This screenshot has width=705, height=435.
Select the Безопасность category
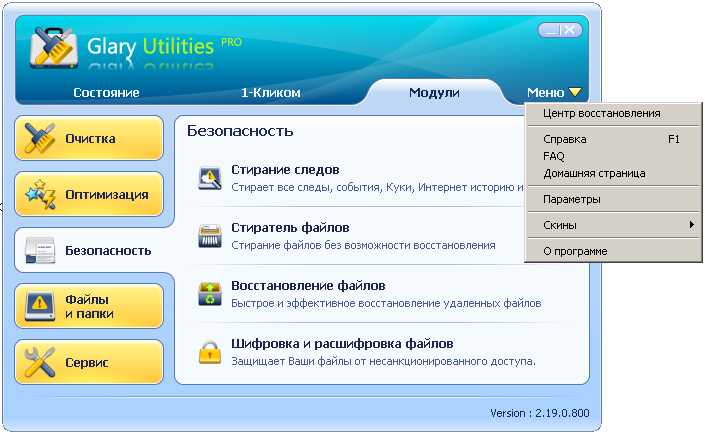pos(89,250)
